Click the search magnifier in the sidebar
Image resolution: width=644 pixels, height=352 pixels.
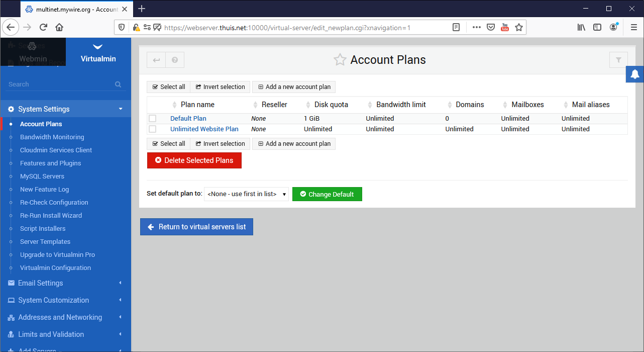coord(118,84)
